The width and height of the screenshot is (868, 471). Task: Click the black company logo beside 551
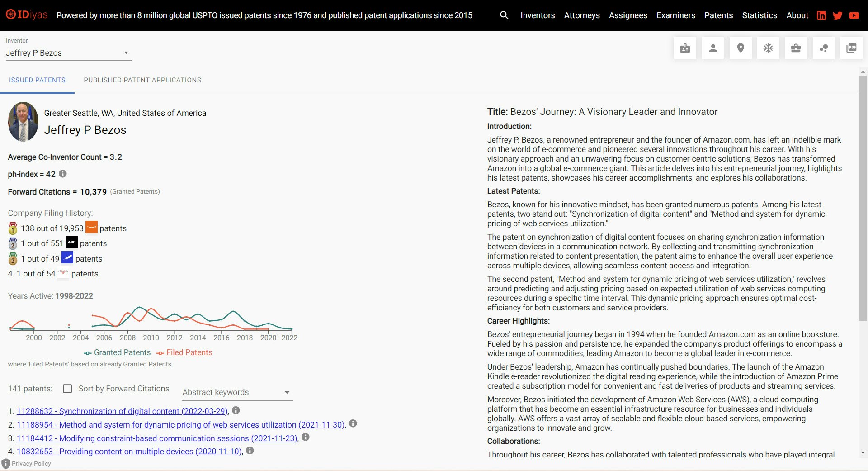click(72, 243)
